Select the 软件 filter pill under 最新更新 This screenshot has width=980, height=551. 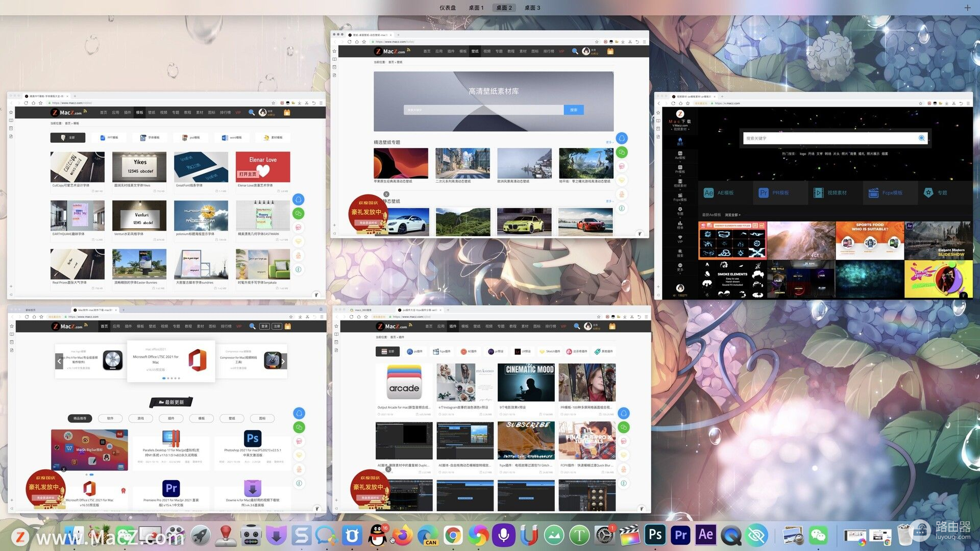coord(110,418)
